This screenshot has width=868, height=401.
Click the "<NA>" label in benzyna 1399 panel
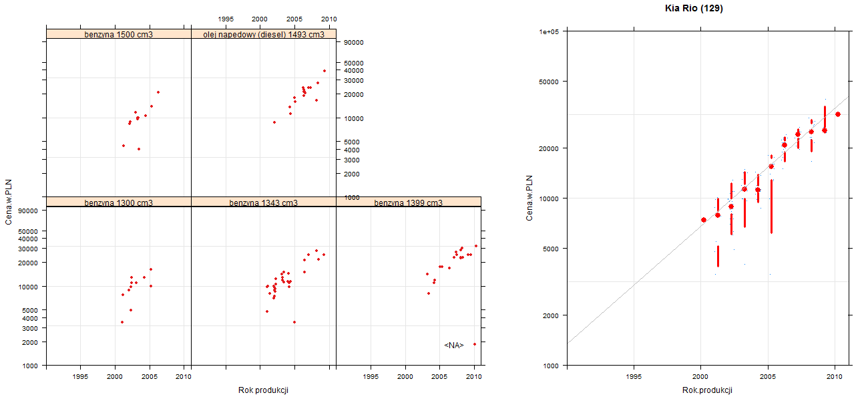pyautogui.click(x=454, y=345)
